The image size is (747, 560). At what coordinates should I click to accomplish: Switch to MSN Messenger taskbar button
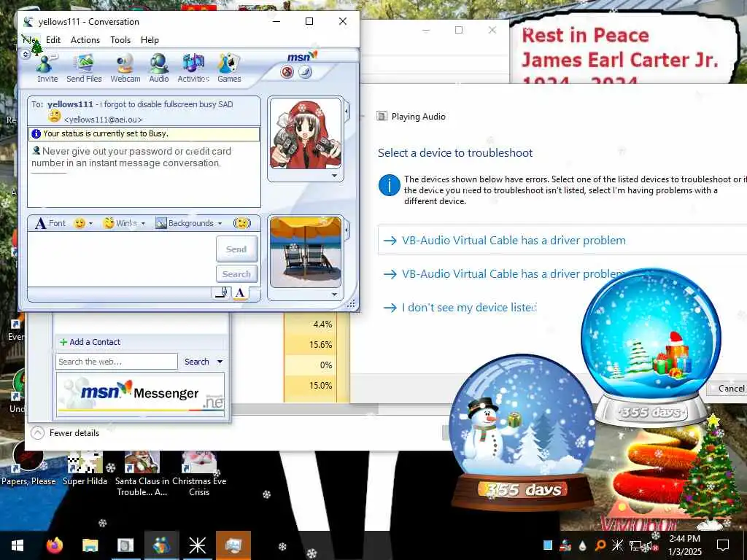(161, 545)
